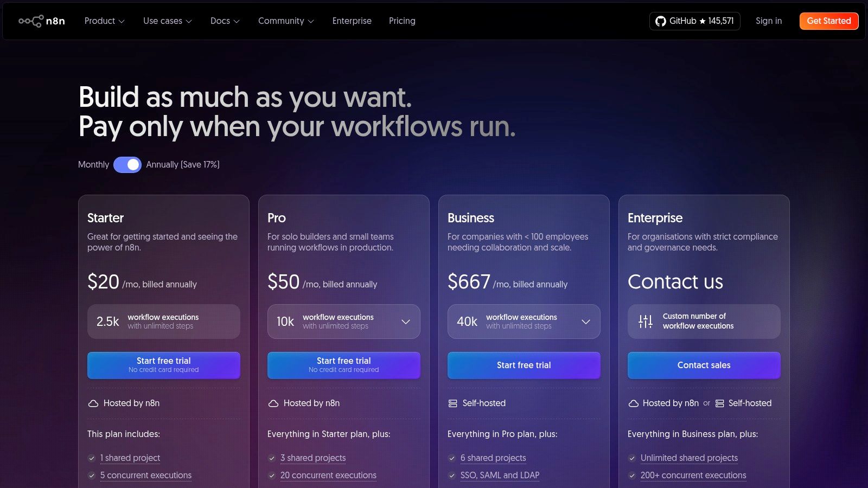The image size is (868, 488).
Task: Click the Starter plan title
Action: pyautogui.click(x=105, y=218)
